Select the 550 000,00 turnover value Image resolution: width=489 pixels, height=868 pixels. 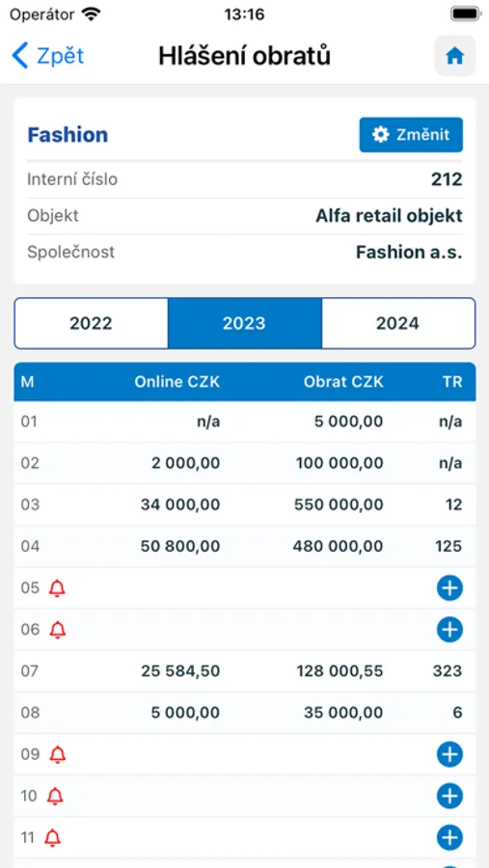(x=340, y=504)
